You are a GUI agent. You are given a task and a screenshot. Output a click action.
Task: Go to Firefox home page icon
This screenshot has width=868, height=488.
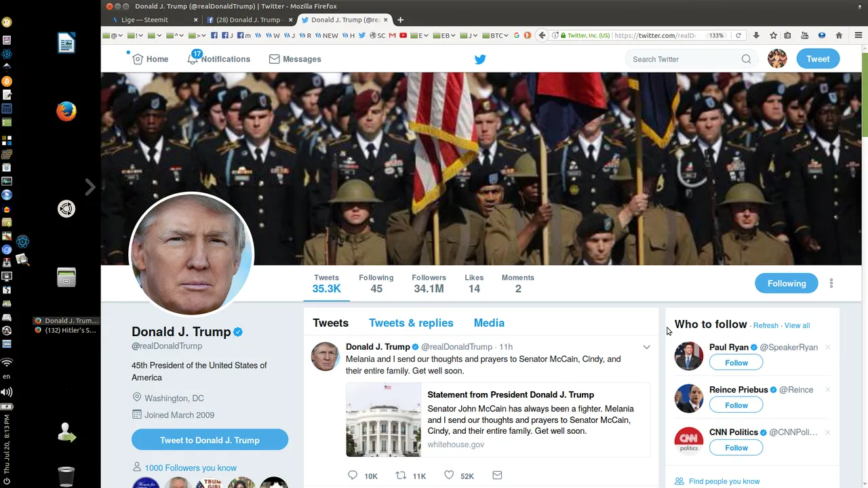[x=839, y=35]
